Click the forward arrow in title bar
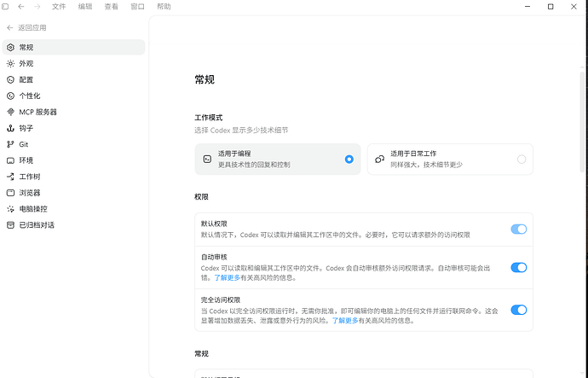 [37, 6]
